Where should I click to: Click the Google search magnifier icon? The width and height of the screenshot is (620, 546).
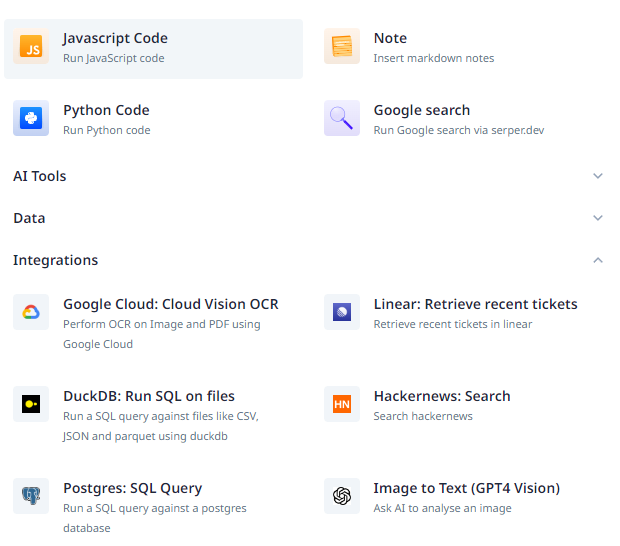342,118
